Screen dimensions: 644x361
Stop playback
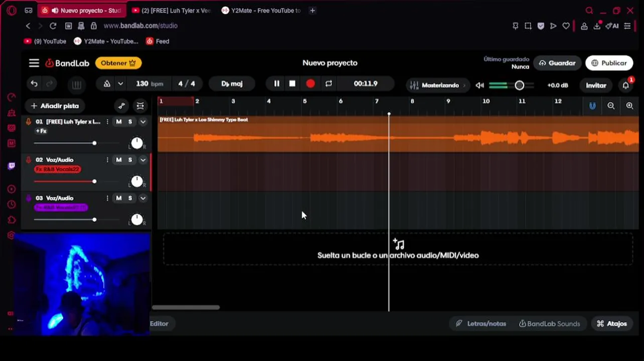pos(292,84)
